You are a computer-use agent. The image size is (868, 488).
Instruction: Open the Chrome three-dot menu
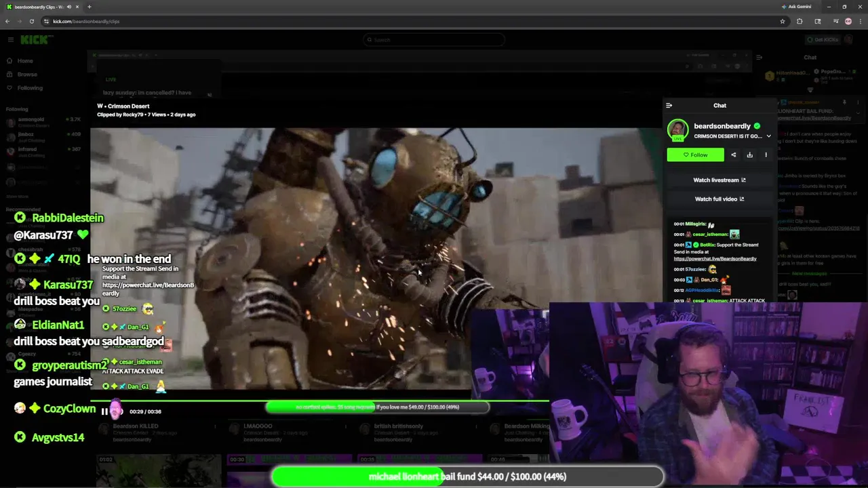tap(860, 22)
